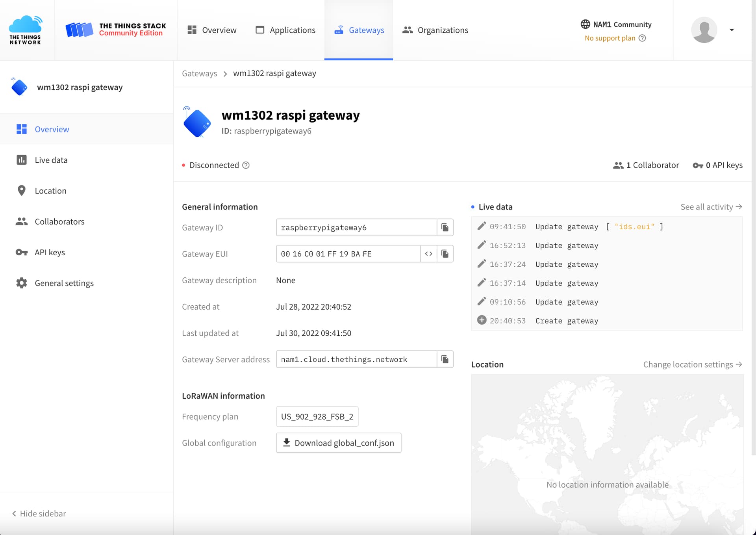The width and height of the screenshot is (756, 535).
Task: Click the large gateway icon beside title
Action: (197, 123)
